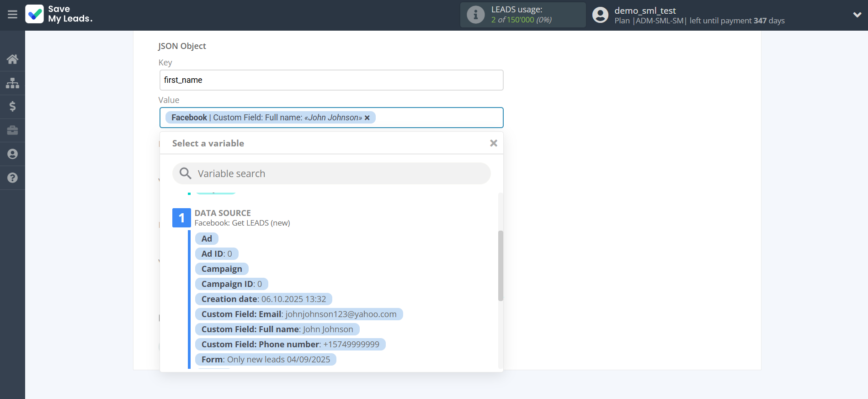Viewport: 868px width, 399px height.
Task: Click the Key field containing first_name
Action: click(x=331, y=80)
